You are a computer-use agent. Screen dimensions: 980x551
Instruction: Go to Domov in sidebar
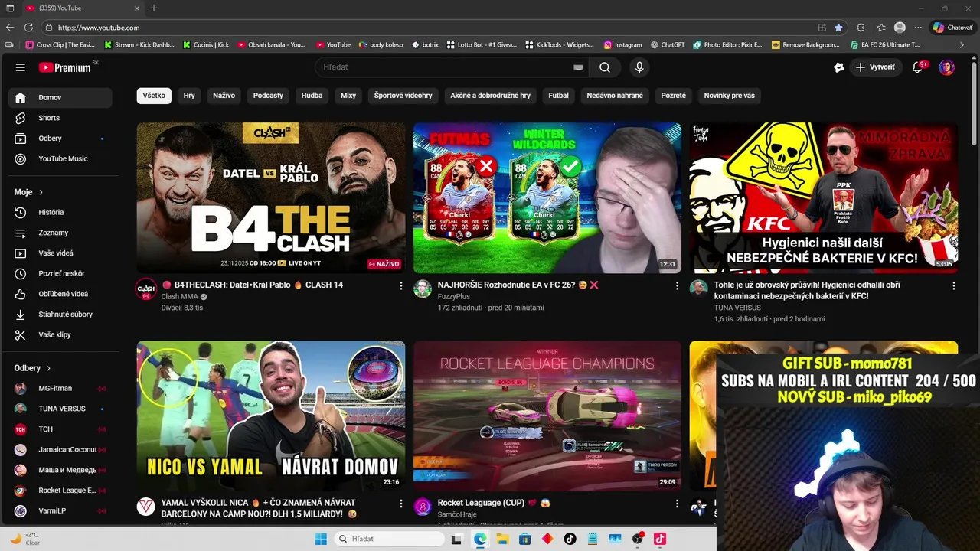60,97
